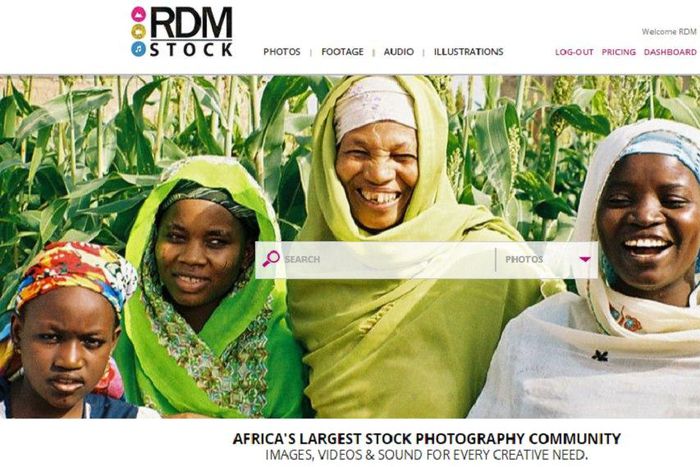The width and height of the screenshot is (700, 467).
Task: Click the yellow camera logo icon
Action: click(x=138, y=31)
